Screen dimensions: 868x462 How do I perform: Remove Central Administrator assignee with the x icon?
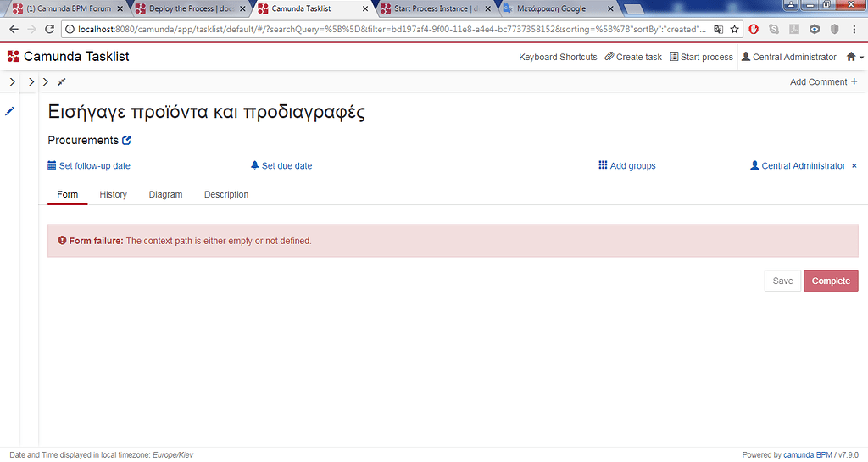854,166
